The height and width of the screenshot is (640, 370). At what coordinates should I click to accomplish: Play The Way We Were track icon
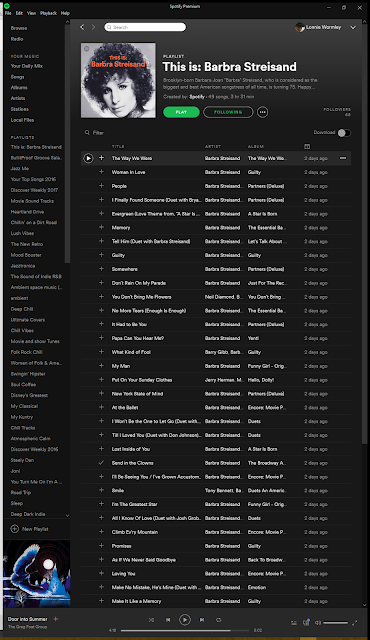[88, 158]
